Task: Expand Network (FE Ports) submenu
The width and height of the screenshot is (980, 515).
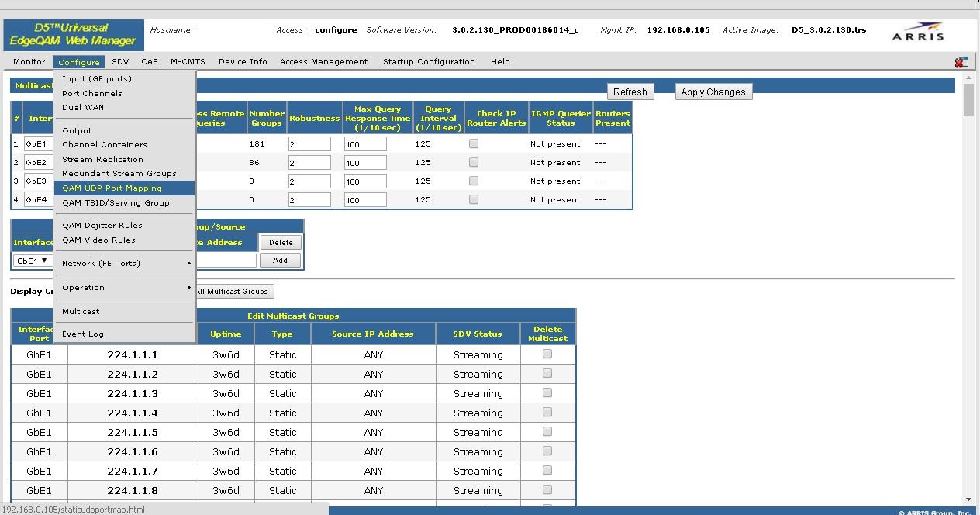Action: [x=124, y=263]
